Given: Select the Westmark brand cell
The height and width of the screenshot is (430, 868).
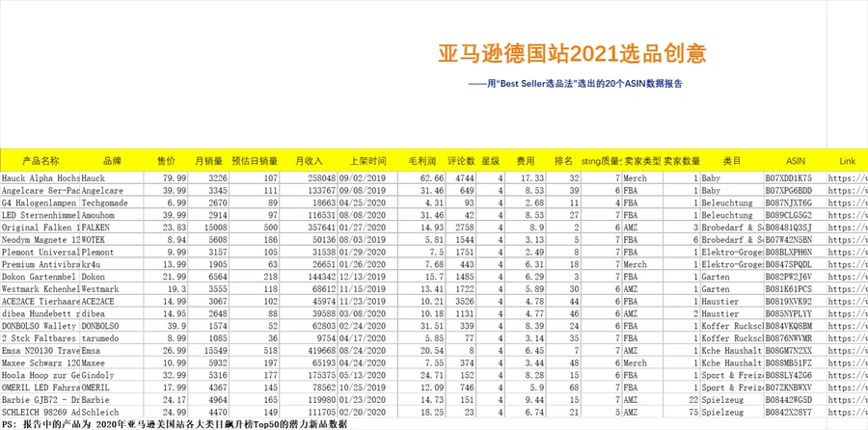Looking at the screenshot, I should pyautogui.click(x=112, y=289).
